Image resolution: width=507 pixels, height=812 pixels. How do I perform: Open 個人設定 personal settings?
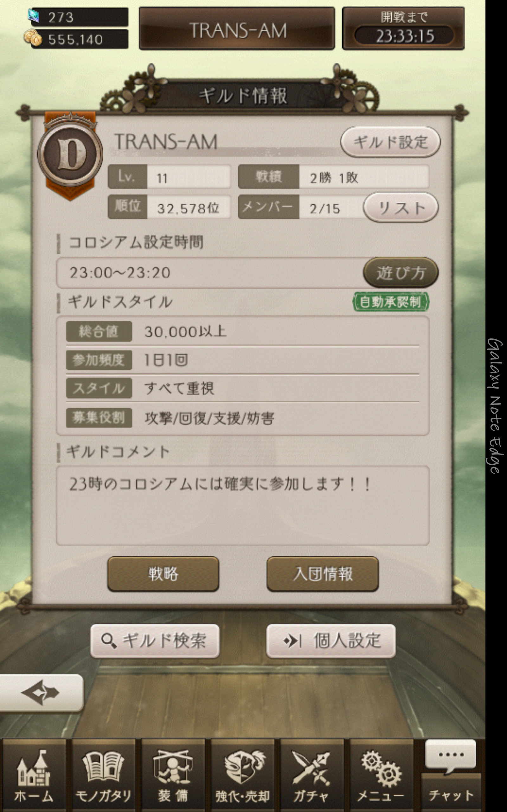pyautogui.click(x=331, y=641)
